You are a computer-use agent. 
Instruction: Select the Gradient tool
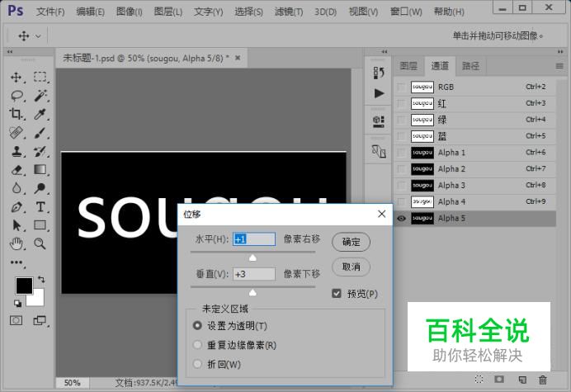(x=40, y=170)
